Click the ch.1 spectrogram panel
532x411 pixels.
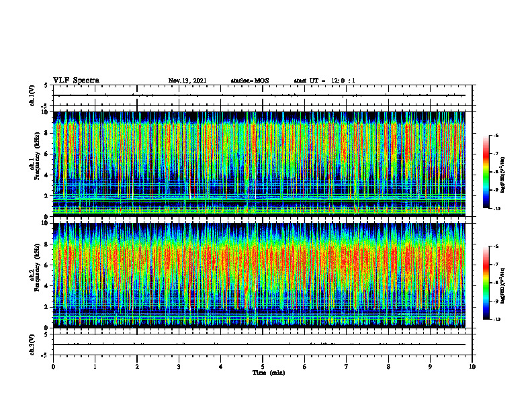(x=259, y=164)
